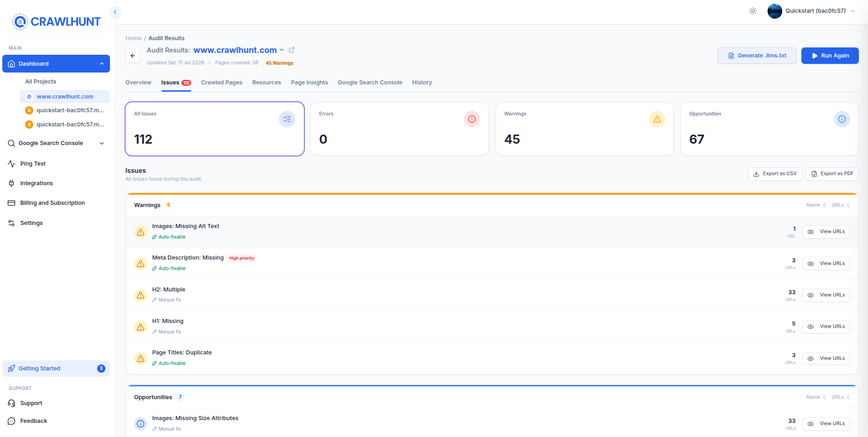The image size is (868, 437).
Task: Switch to the Overview tab
Action: 138,83
